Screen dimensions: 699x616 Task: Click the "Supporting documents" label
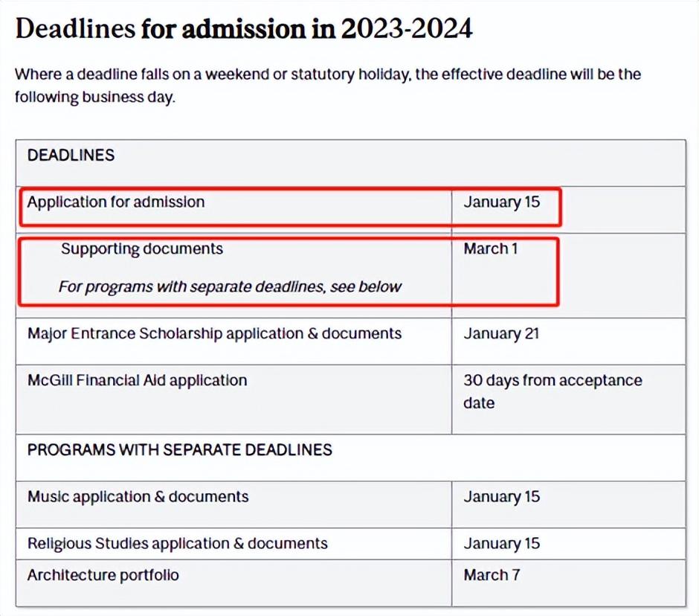(x=142, y=248)
